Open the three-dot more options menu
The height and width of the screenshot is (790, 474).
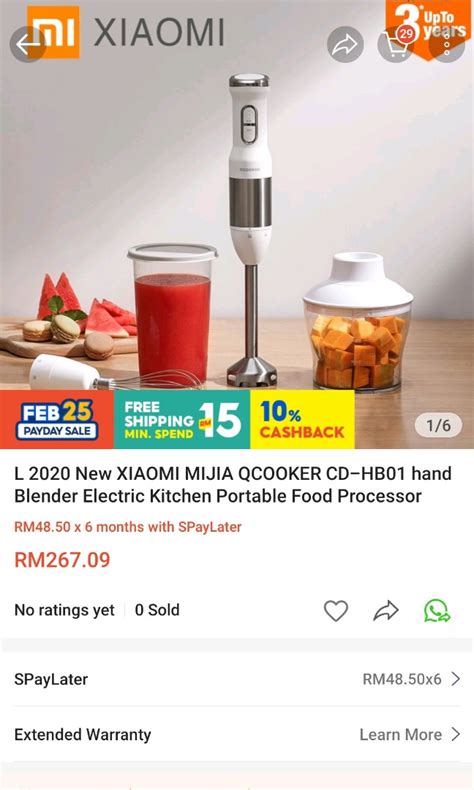(447, 44)
